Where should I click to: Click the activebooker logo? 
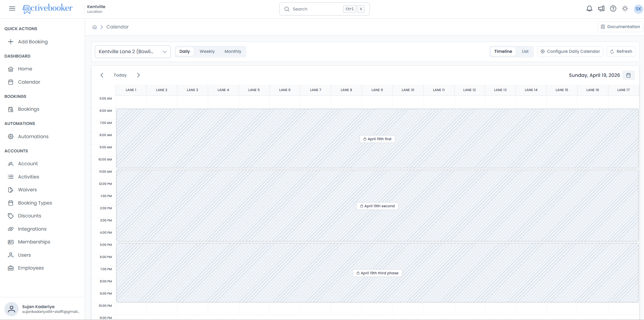click(47, 8)
